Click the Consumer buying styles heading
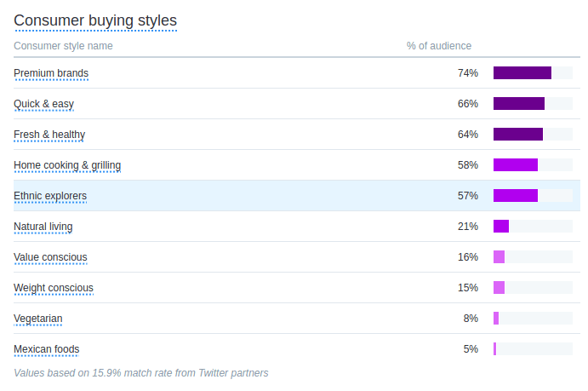This screenshot has width=588, height=391. point(95,20)
